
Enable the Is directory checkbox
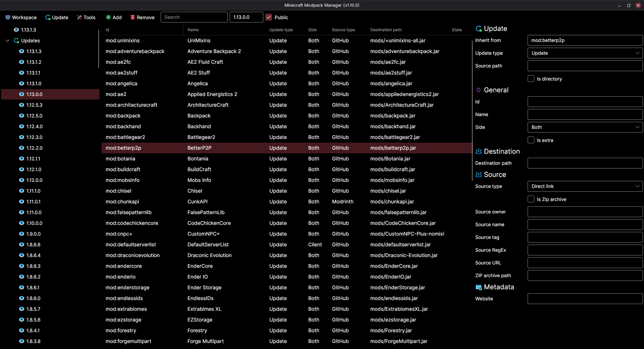(x=531, y=79)
